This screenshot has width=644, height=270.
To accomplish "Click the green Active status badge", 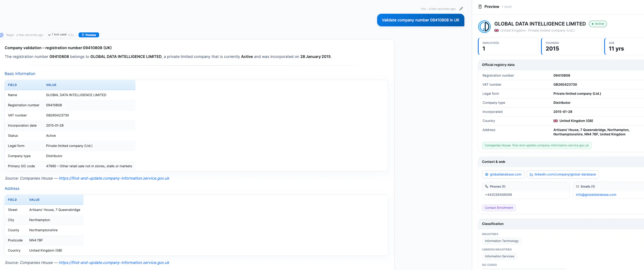I will click(598, 24).
